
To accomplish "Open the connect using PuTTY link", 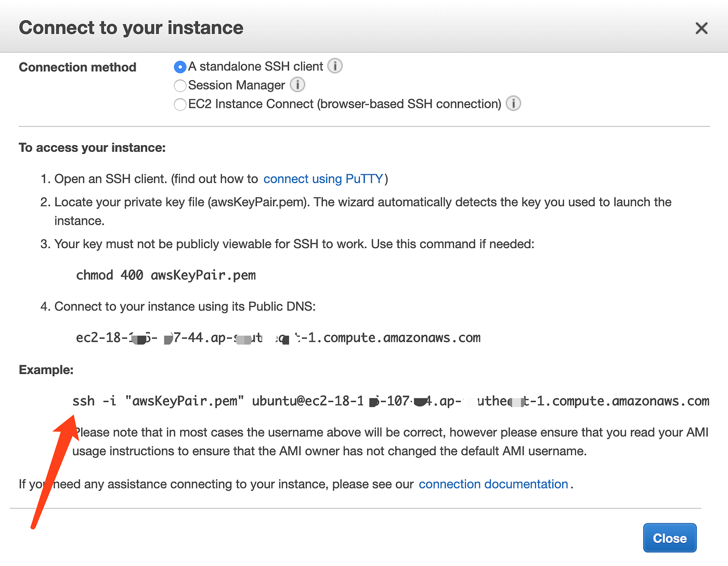I will click(x=323, y=178).
